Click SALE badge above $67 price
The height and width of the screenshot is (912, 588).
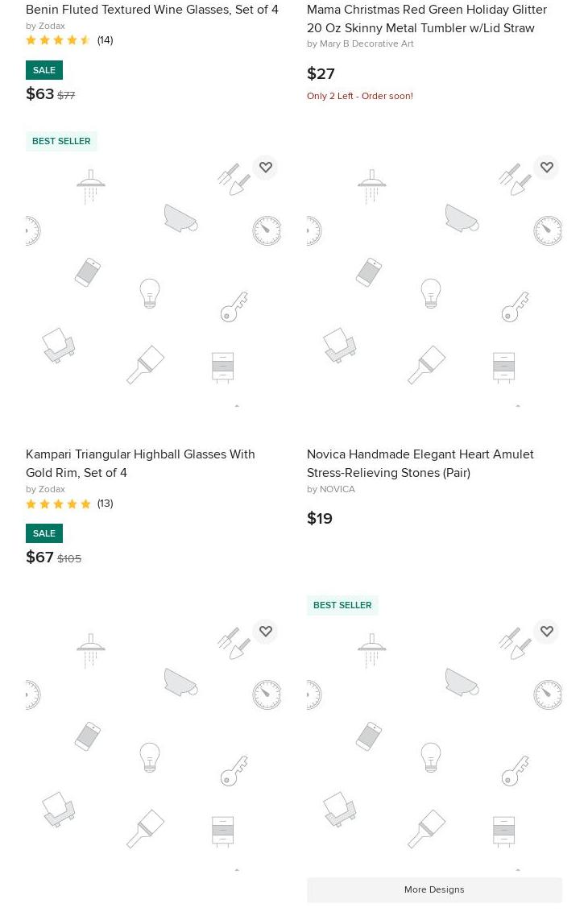[x=44, y=533]
